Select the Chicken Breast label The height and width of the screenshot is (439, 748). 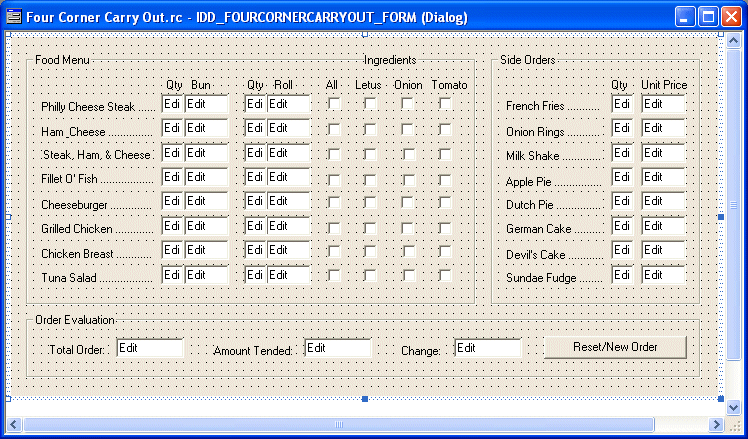point(96,254)
